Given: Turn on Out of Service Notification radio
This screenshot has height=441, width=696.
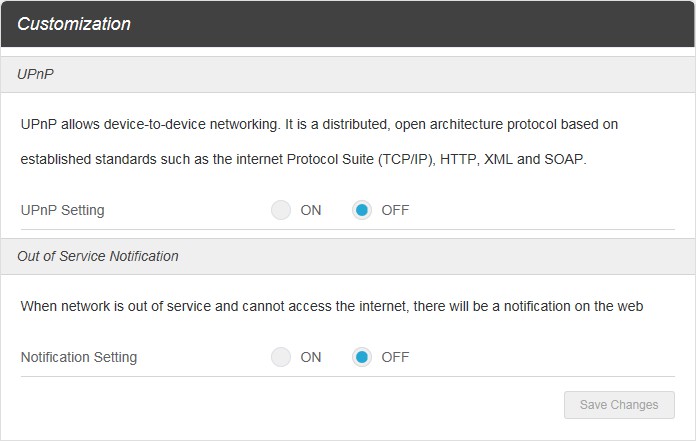Looking at the screenshot, I should (281, 357).
